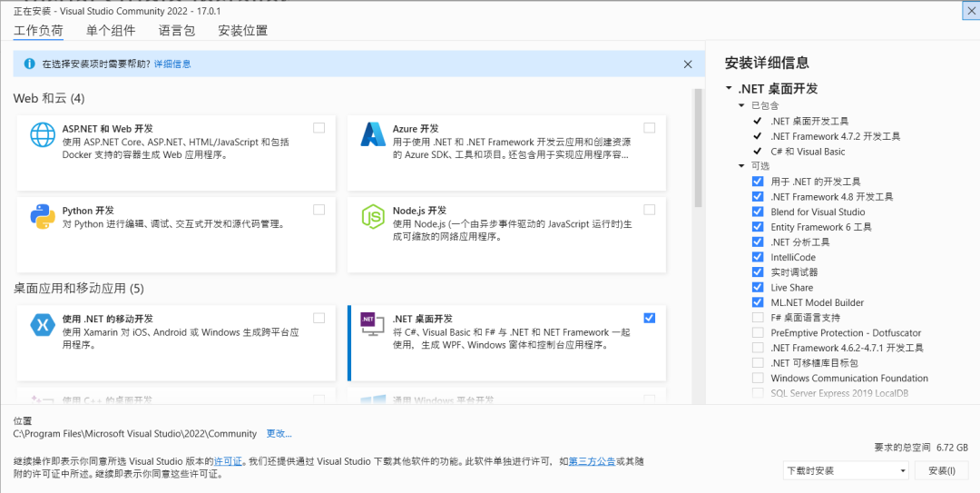Enable the Python 开发 workload checkbox
Viewport: 980px width, 493px height.
318,210
